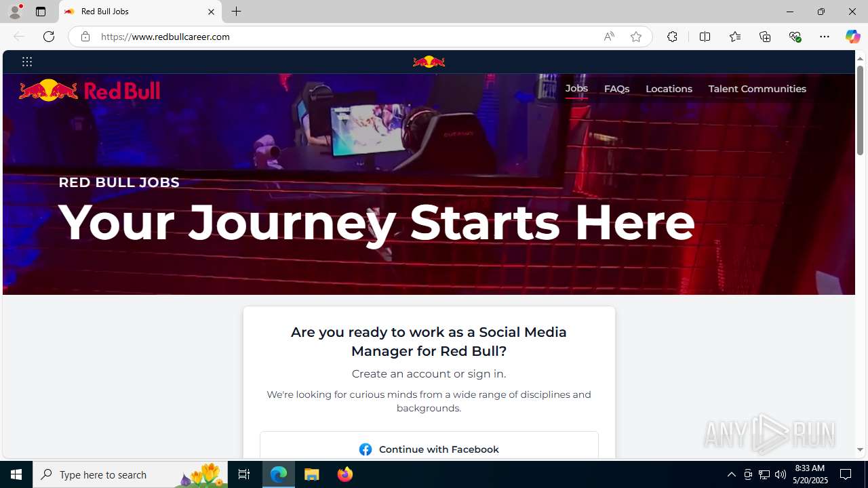Viewport: 868px width, 488px height.
Task: Click the taskbar clock showing 8:33 AM
Action: [x=810, y=474]
